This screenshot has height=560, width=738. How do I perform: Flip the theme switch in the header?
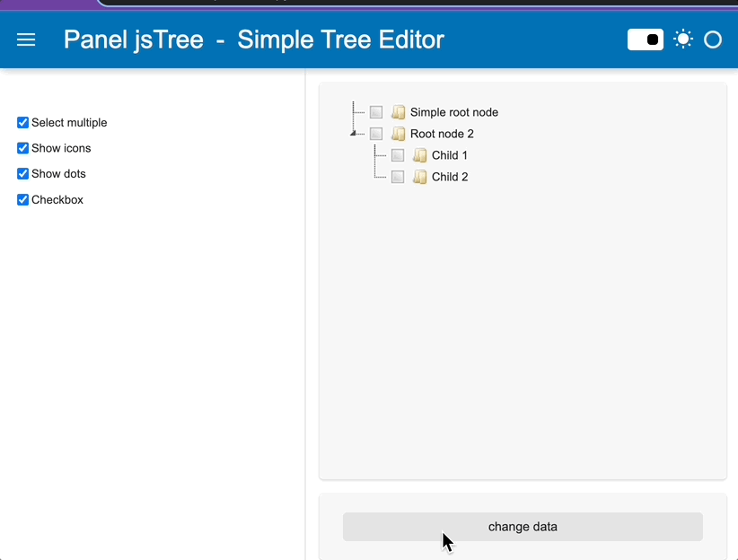coord(645,39)
